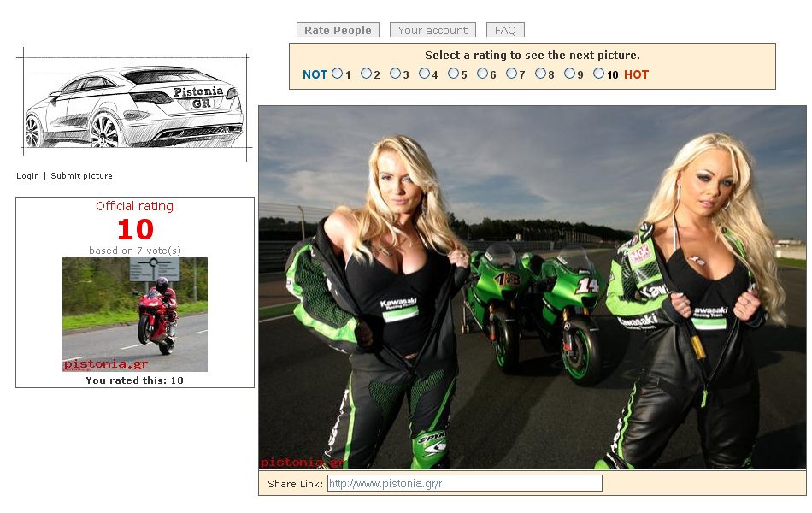Give the picture a 10 rating
The image size is (812, 513).
tap(598, 74)
